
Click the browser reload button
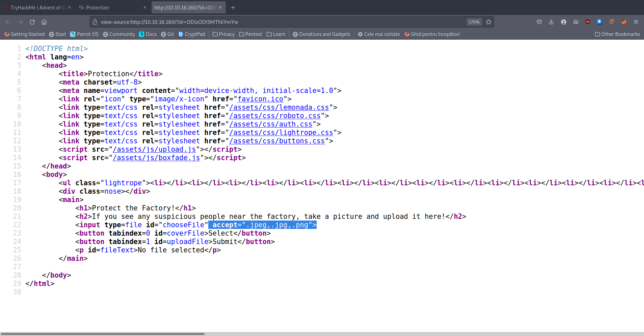coord(32,22)
